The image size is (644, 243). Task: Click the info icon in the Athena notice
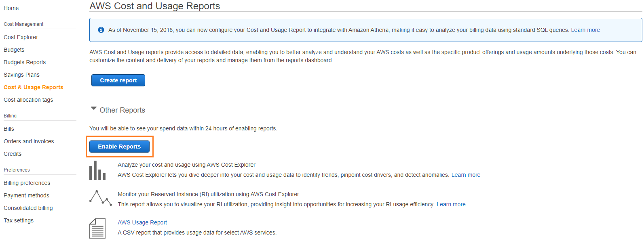click(101, 30)
